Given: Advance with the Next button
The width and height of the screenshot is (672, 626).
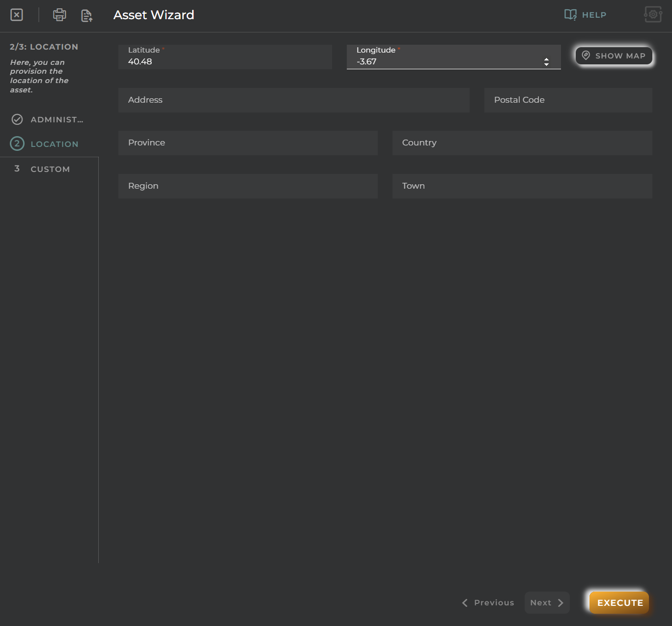Looking at the screenshot, I should click(547, 603).
